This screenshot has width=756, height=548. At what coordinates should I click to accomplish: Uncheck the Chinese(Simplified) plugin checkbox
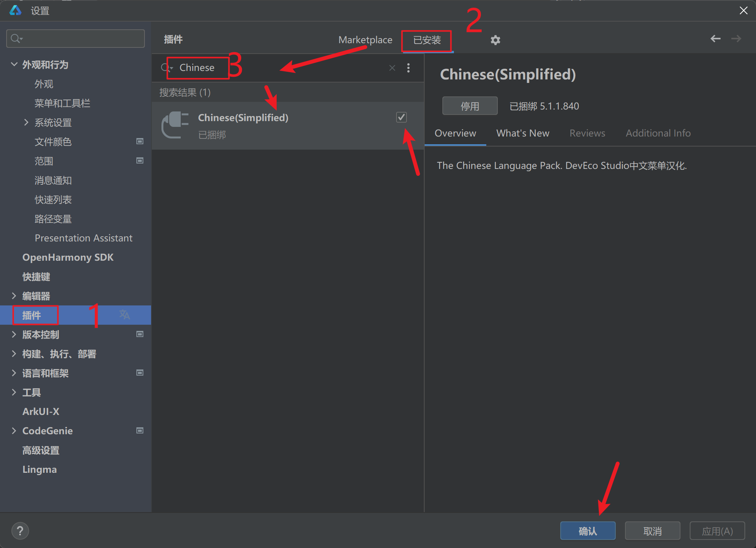pyautogui.click(x=401, y=117)
